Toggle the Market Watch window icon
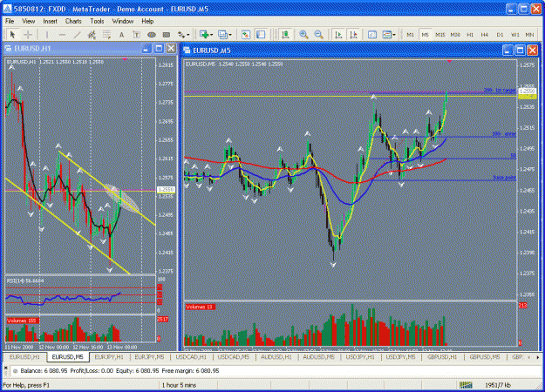The image size is (545, 392). [x=246, y=35]
